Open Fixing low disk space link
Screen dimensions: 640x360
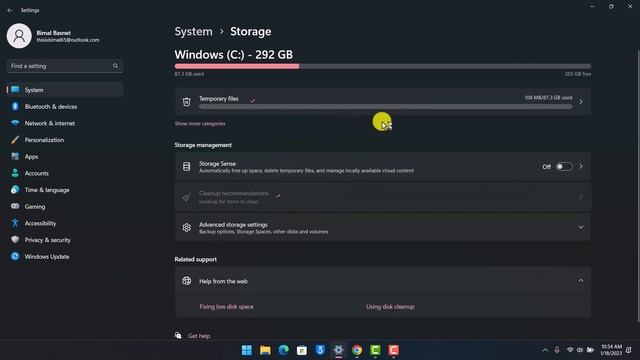227,307
